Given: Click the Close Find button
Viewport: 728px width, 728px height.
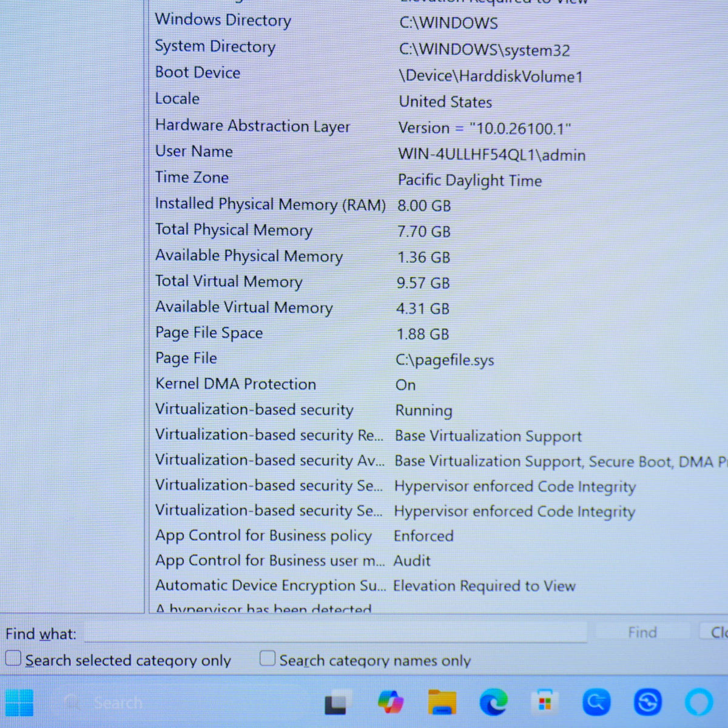Looking at the screenshot, I should pyautogui.click(x=714, y=632).
